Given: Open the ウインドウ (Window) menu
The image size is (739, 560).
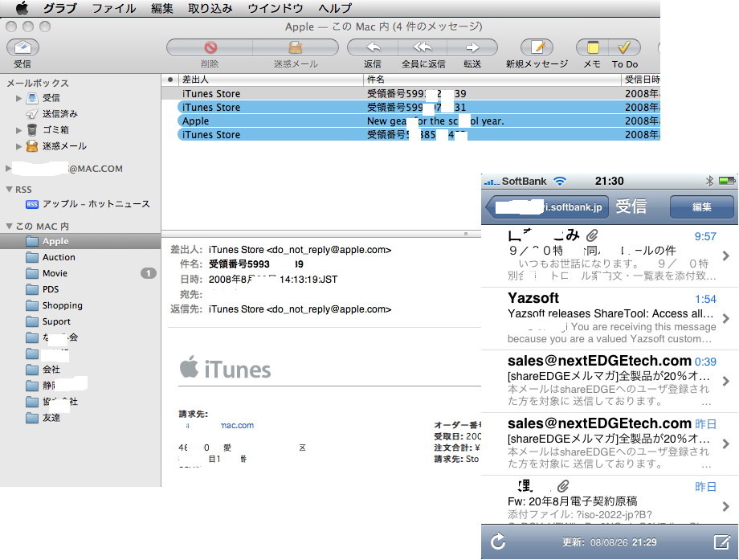Looking at the screenshot, I should coord(276,8).
